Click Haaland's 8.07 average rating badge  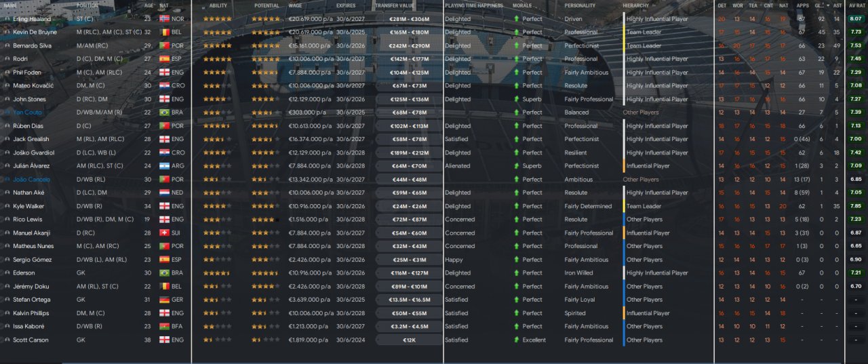[x=856, y=19]
